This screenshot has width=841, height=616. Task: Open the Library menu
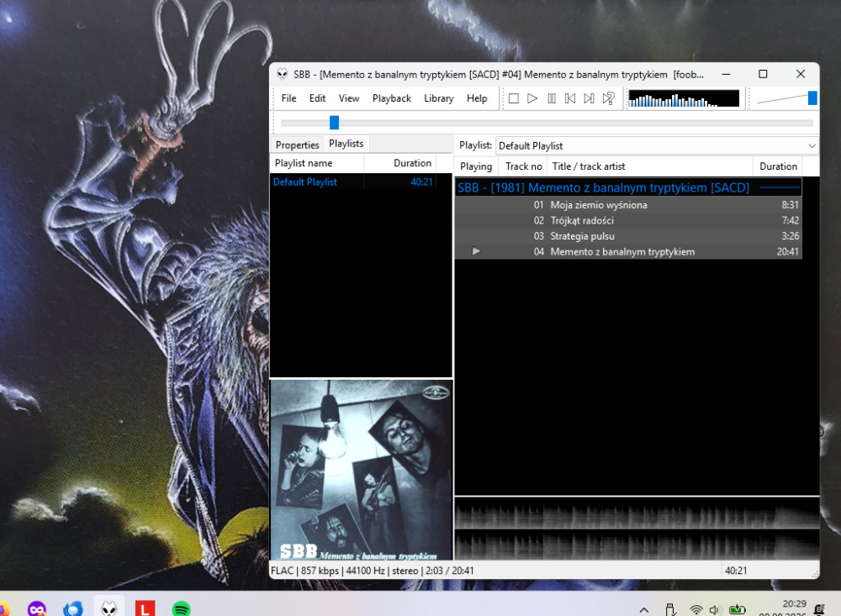point(439,98)
